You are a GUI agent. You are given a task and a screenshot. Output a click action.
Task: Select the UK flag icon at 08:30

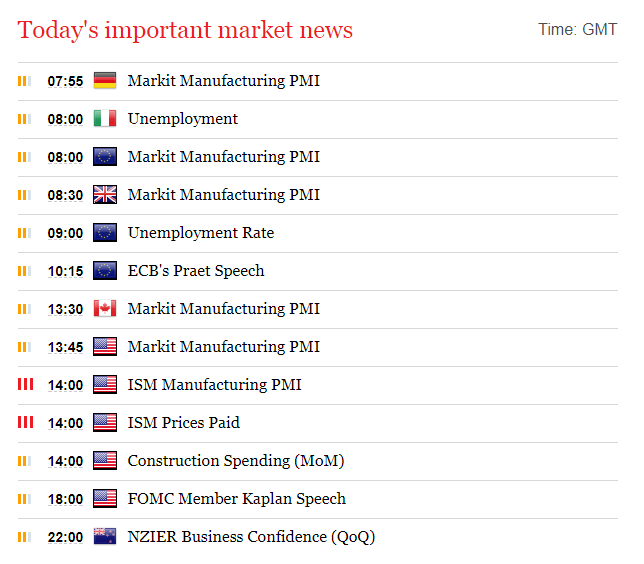tap(105, 195)
